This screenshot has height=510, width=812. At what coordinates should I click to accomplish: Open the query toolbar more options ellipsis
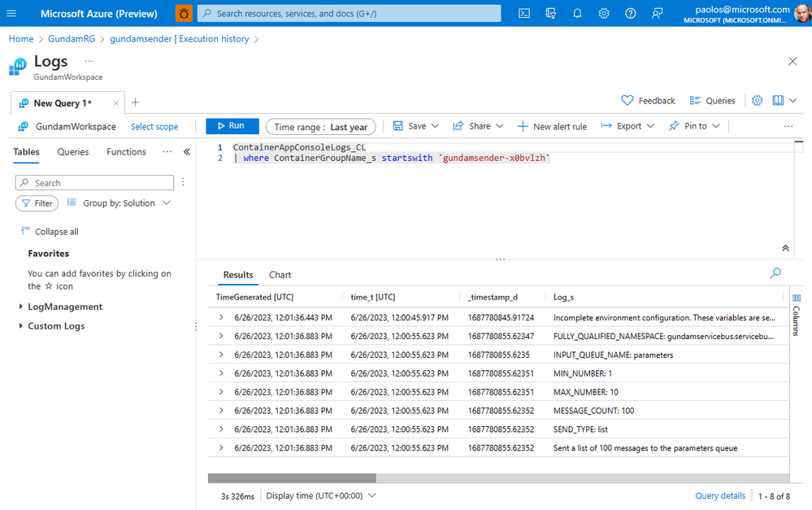pyautogui.click(x=788, y=126)
